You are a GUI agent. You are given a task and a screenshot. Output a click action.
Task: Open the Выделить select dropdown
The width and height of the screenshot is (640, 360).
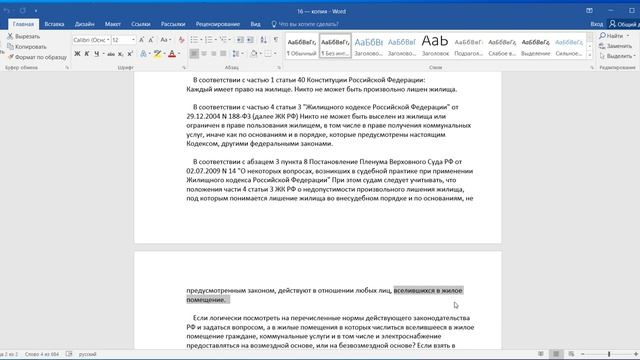click(618, 56)
